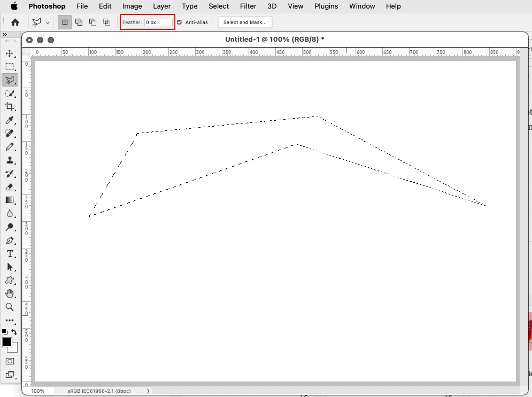The image size is (532, 397).
Task: Select the Zoom tool
Action: coord(10,307)
